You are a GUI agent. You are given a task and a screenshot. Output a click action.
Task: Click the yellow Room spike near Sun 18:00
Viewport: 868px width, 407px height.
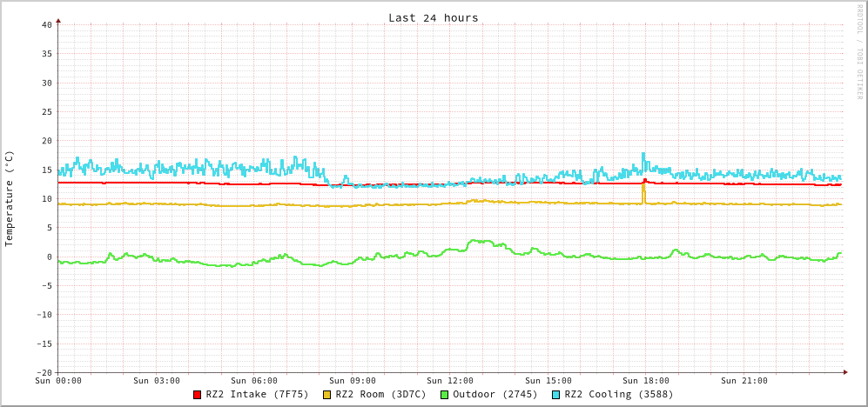(643, 191)
